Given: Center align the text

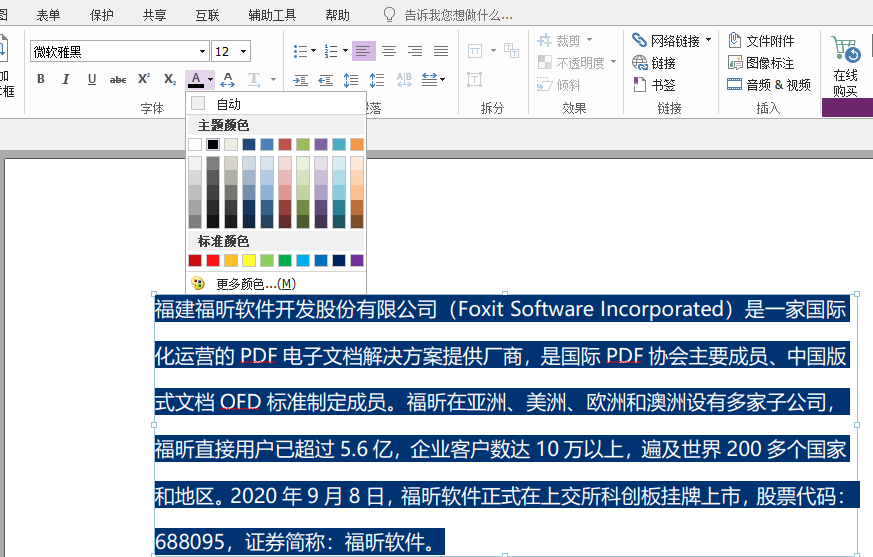Looking at the screenshot, I should (389, 51).
